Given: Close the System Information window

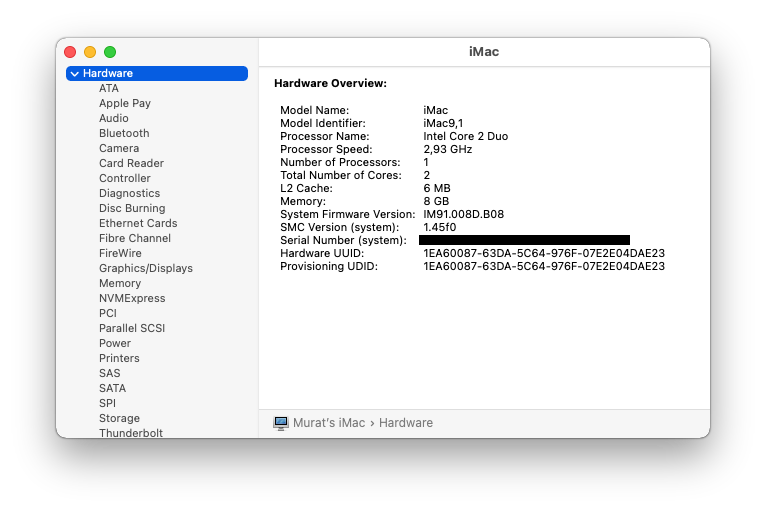Looking at the screenshot, I should tap(70, 52).
